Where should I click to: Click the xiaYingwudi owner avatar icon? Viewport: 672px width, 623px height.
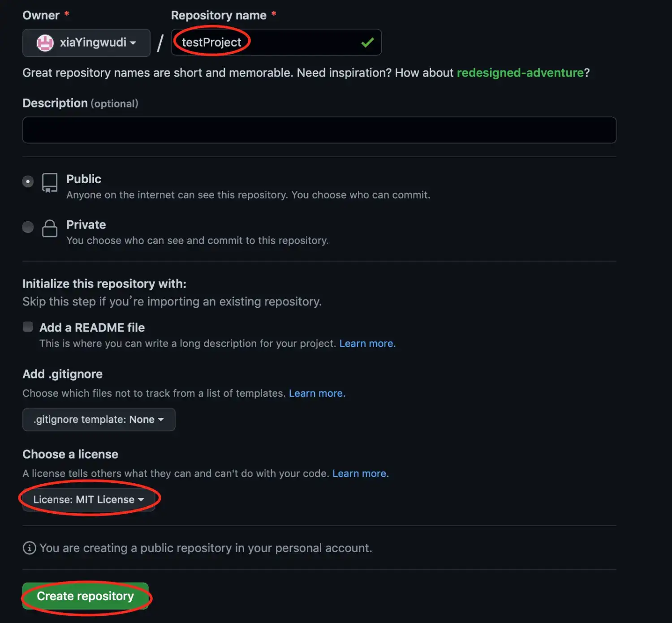pos(45,43)
